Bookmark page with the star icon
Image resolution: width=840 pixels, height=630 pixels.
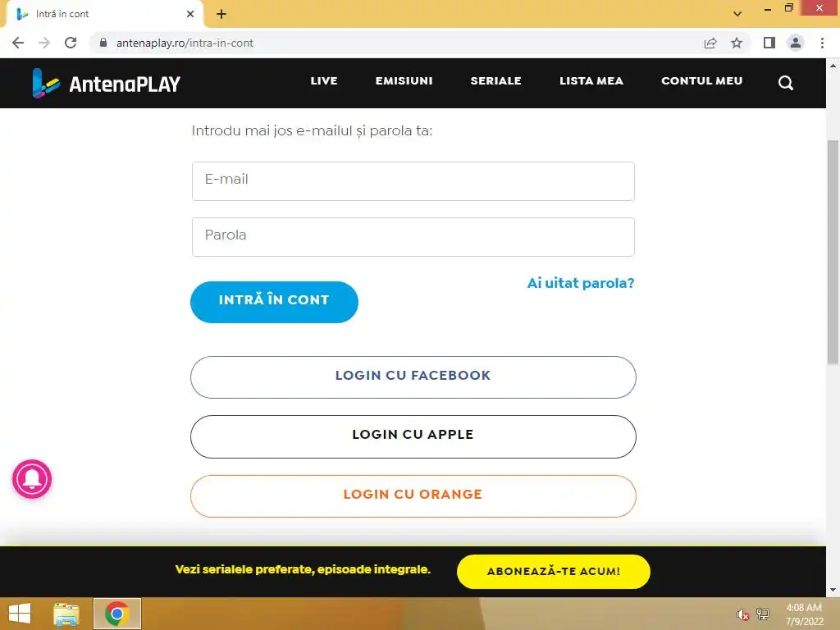[737, 43]
